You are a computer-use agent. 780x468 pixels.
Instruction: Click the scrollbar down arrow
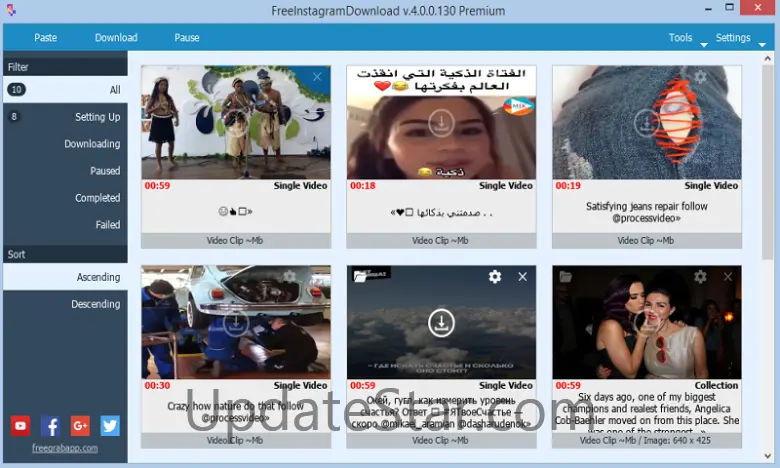pyautogui.click(x=767, y=456)
